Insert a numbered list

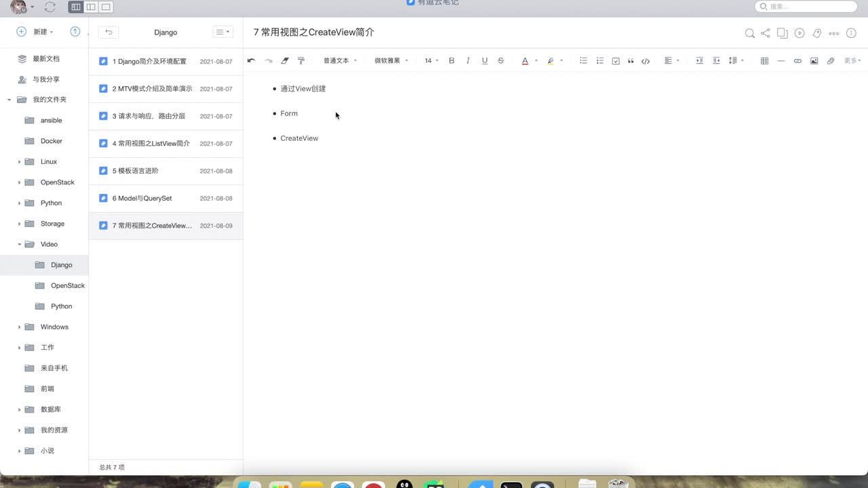(599, 60)
